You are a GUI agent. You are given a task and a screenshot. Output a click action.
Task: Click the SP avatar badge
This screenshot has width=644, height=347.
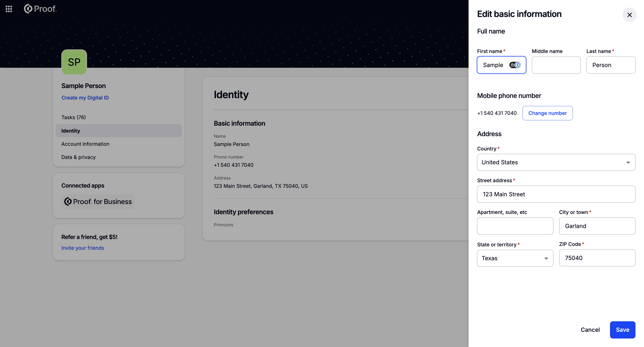74,62
